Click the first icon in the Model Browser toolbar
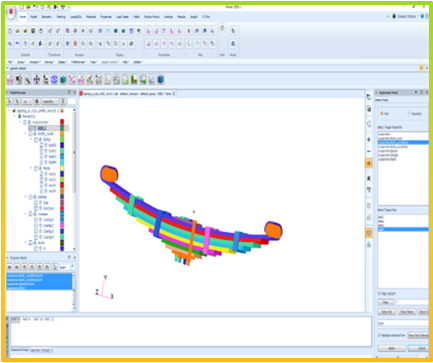This screenshot has height=363, width=433. click(x=9, y=101)
